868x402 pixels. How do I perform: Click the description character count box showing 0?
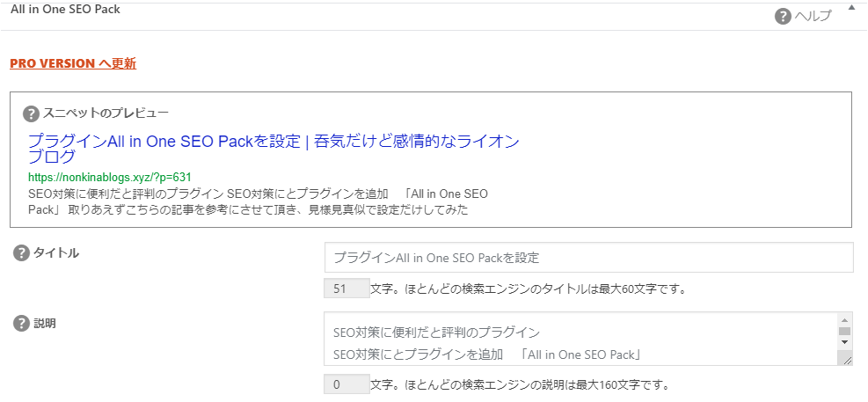pyautogui.click(x=346, y=384)
